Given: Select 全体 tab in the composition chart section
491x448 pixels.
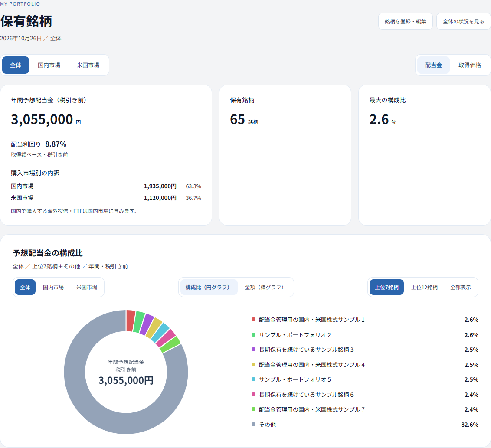Looking at the screenshot, I should 25,287.
